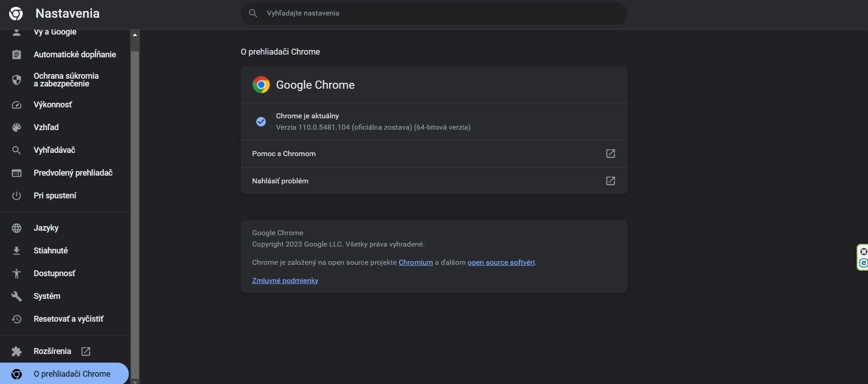The image size is (868, 384).
Task: Click the Vzhľad palette icon
Action: click(16, 128)
